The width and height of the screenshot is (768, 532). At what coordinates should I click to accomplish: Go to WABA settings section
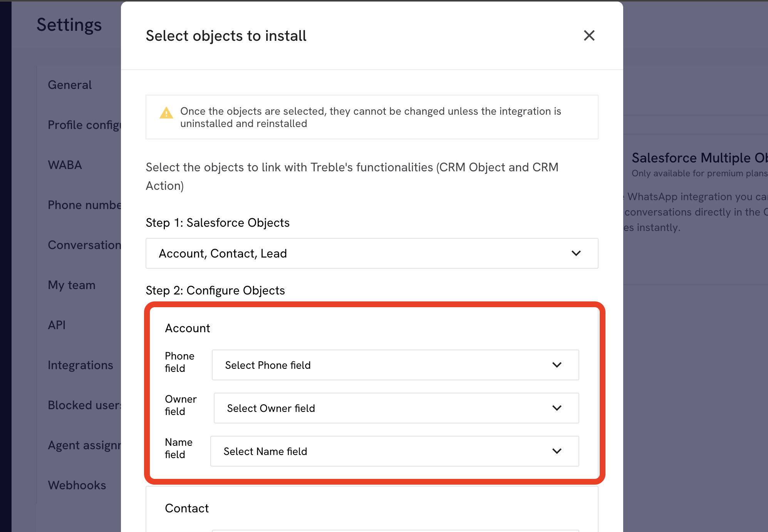(65, 165)
